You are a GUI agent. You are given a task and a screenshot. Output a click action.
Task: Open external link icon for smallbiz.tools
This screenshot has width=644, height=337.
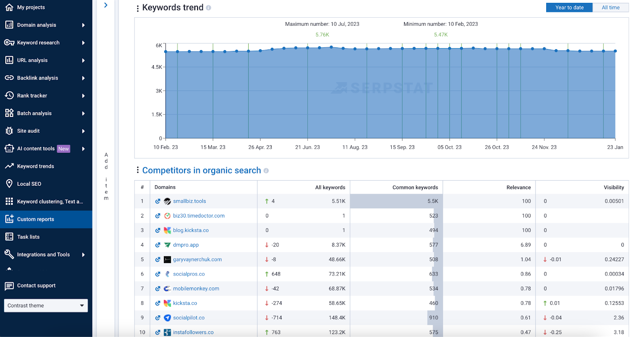tap(158, 201)
